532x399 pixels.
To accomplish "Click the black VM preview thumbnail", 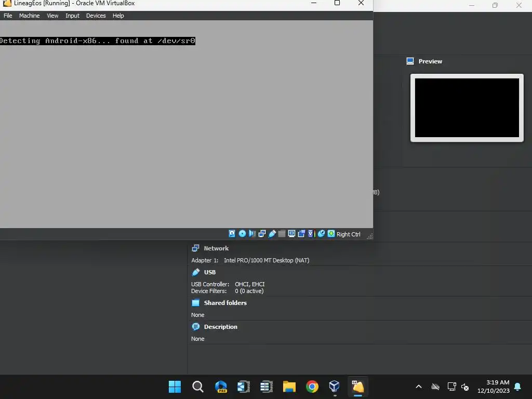I will (x=467, y=108).
